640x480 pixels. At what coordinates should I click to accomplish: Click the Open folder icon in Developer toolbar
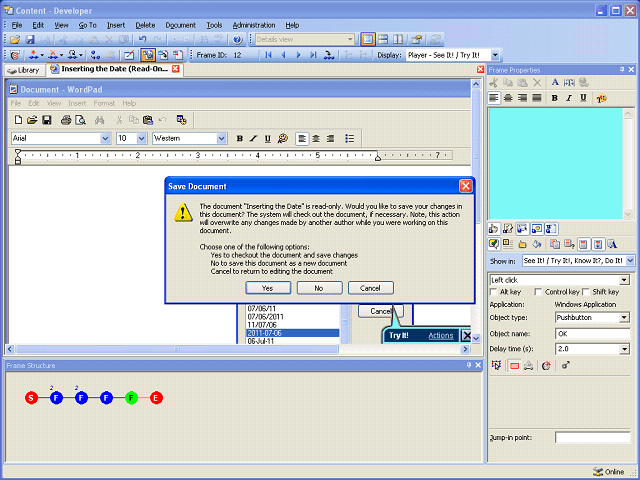coord(15,40)
